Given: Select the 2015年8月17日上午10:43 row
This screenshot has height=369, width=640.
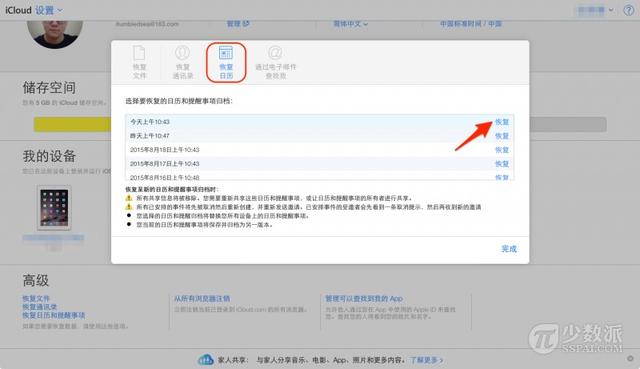Looking at the screenshot, I should pos(320,164).
